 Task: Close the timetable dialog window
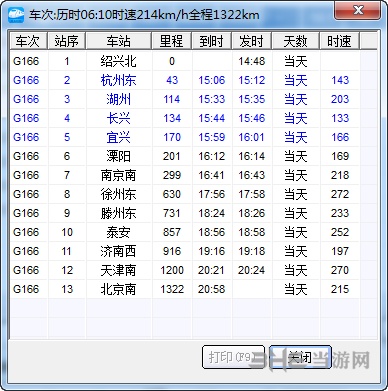pyautogui.click(x=358, y=11)
